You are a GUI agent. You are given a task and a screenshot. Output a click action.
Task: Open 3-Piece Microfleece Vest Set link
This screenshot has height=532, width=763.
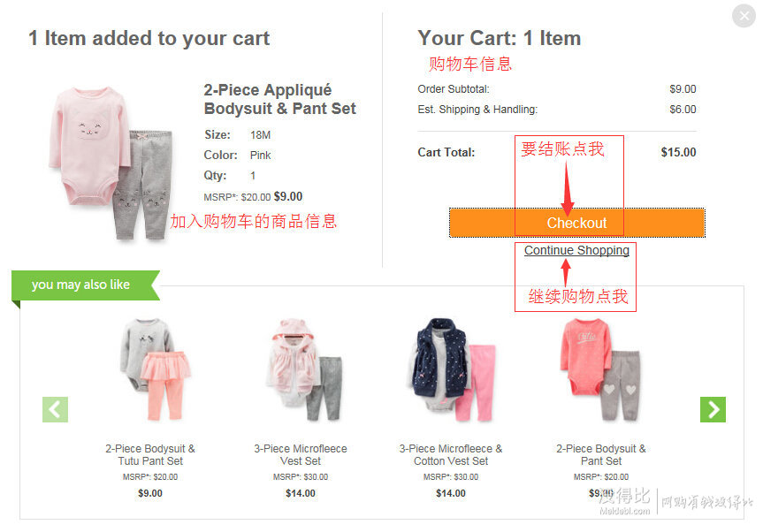click(301, 455)
